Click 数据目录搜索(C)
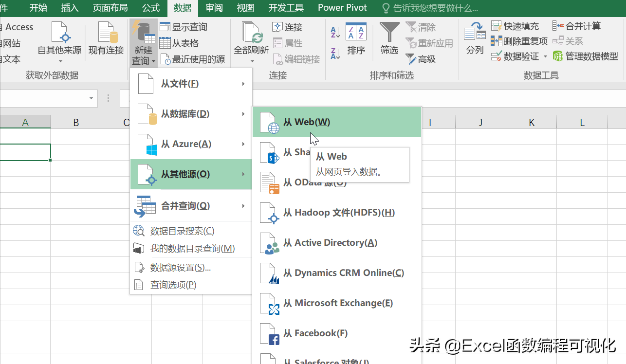Image resolution: width=626 pixels, height=364 pixels. click(191, 231)
